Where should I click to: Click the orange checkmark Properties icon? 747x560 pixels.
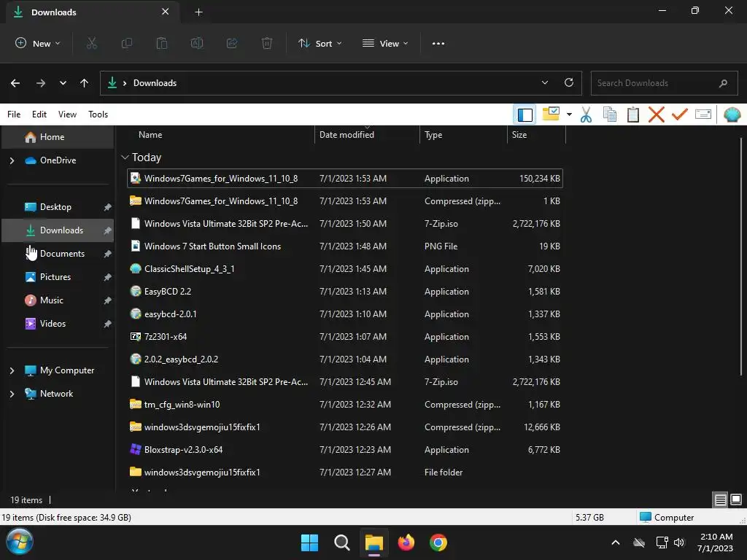680,114
